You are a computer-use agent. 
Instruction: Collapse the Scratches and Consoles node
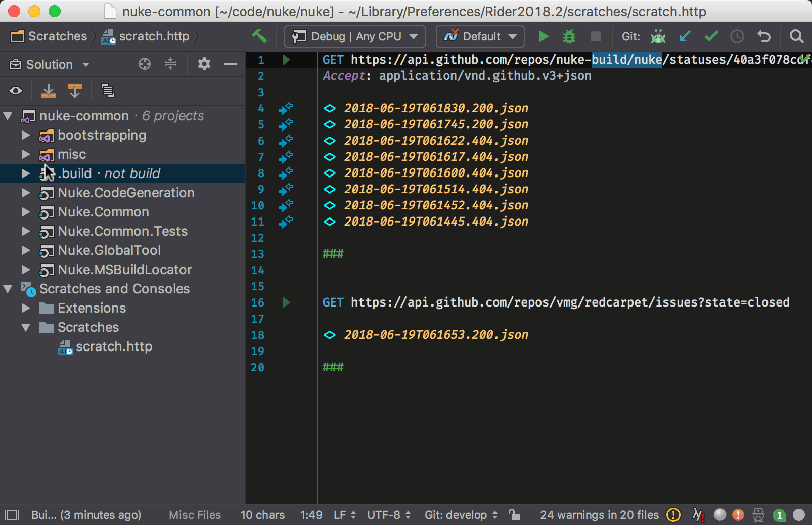click(8, 288)
